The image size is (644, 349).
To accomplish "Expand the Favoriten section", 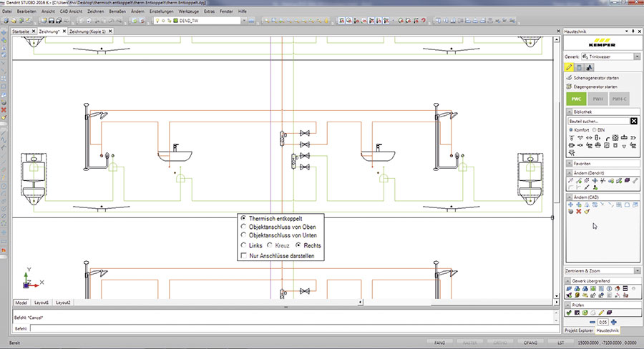I will [x=570, y=163].
